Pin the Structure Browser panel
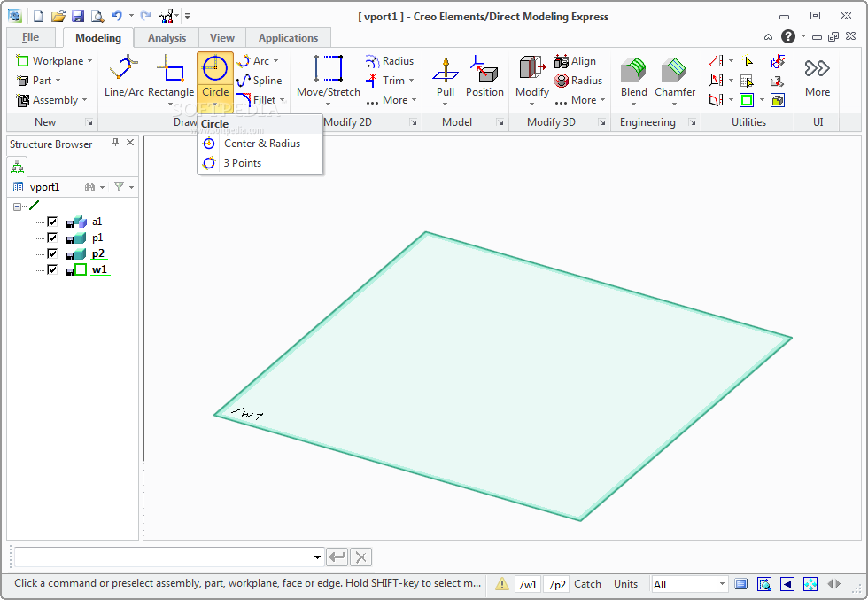Screen dimensions: 868x600 [x=116, y=143]
